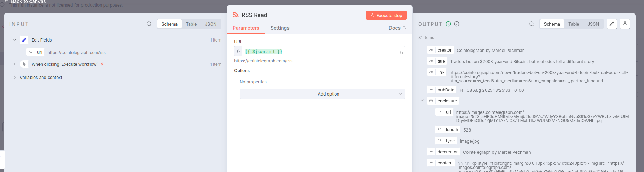Image resolution: width=644 pixels, height=172 pixels.
Task: Click the resolved 'https://cointelegraph.com/rss' preview under the URL field
Action: pos(263,61)
